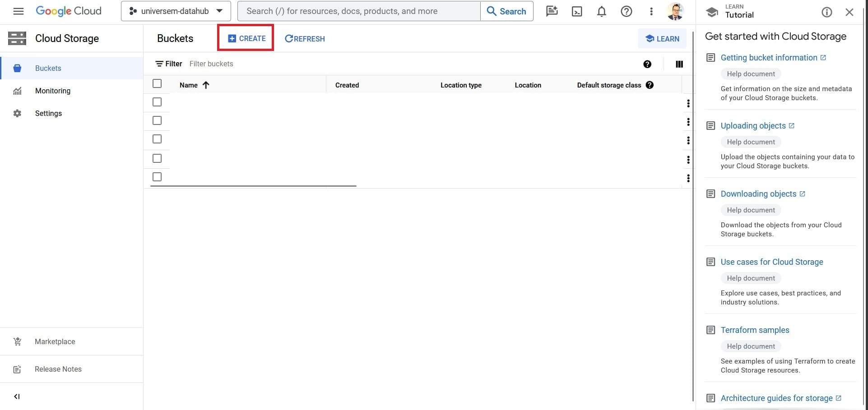The image size is (868, 410).
Task: Open Settings in the sidebar
Action: (48, 113)
